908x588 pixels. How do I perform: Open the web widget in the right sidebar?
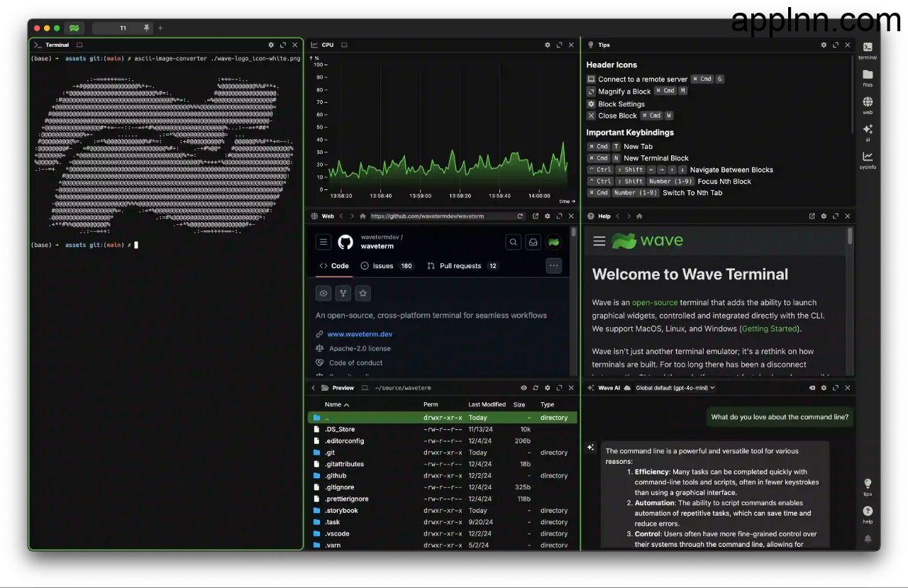point(868,105)
